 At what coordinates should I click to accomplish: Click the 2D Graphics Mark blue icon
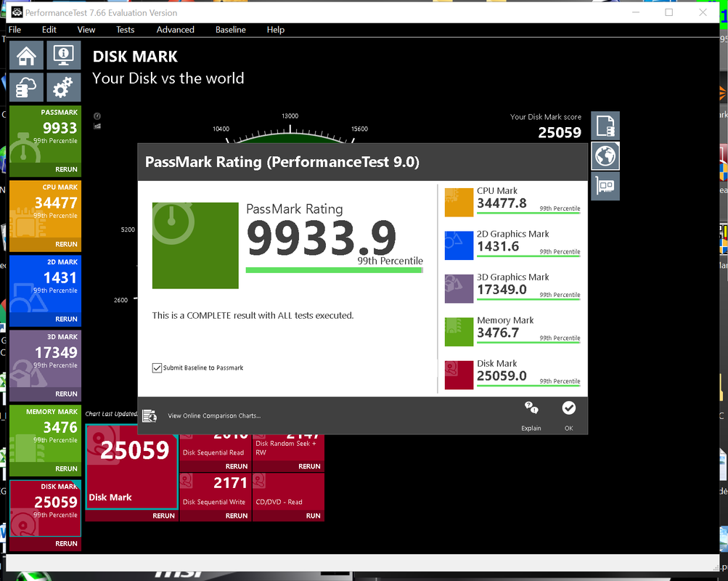click(x=459, y=245)
